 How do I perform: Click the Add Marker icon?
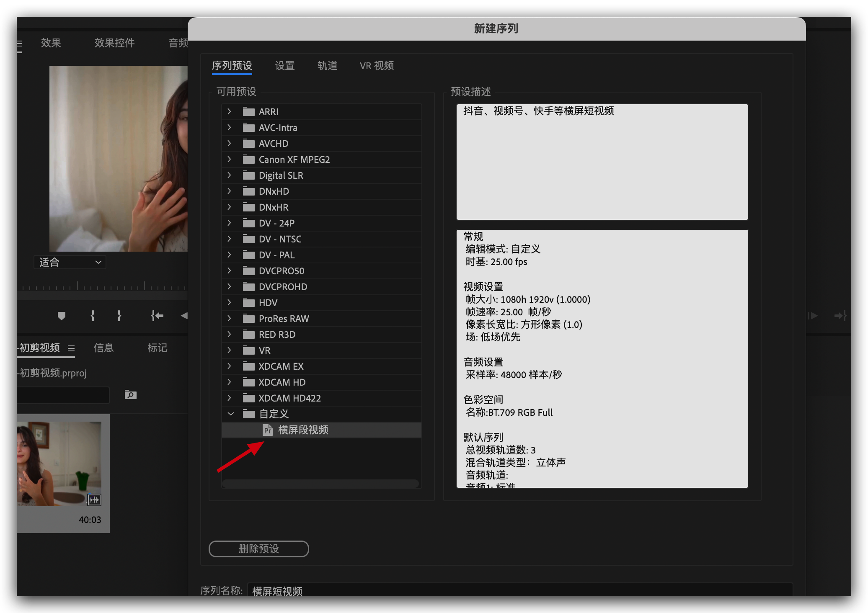[62, 316]
